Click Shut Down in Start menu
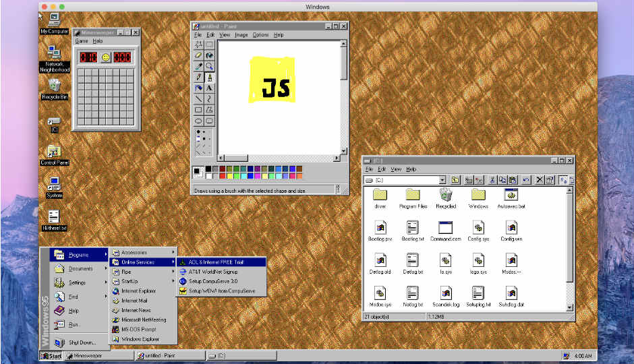 pyautogui.click(x=80, y=342)
